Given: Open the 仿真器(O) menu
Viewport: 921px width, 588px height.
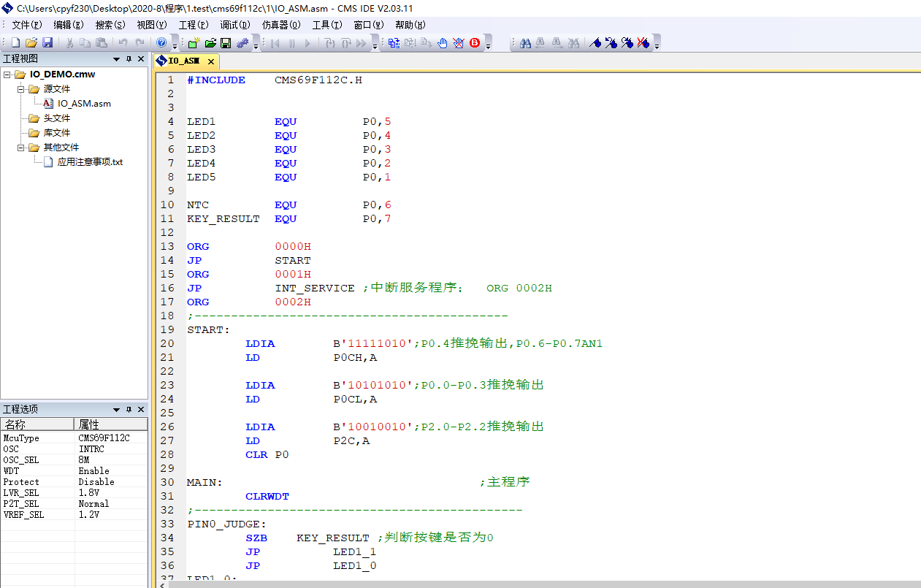Looking at the screenshot, I should (x=281, y=25).
